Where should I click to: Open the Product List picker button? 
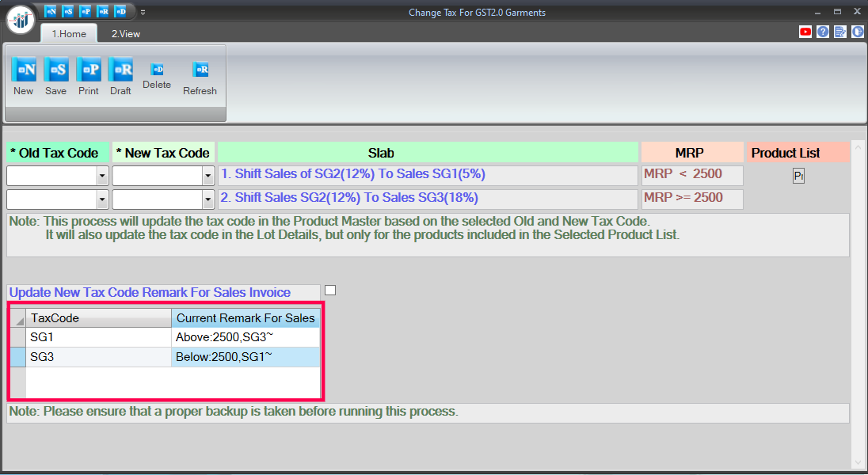click(798, 176)
